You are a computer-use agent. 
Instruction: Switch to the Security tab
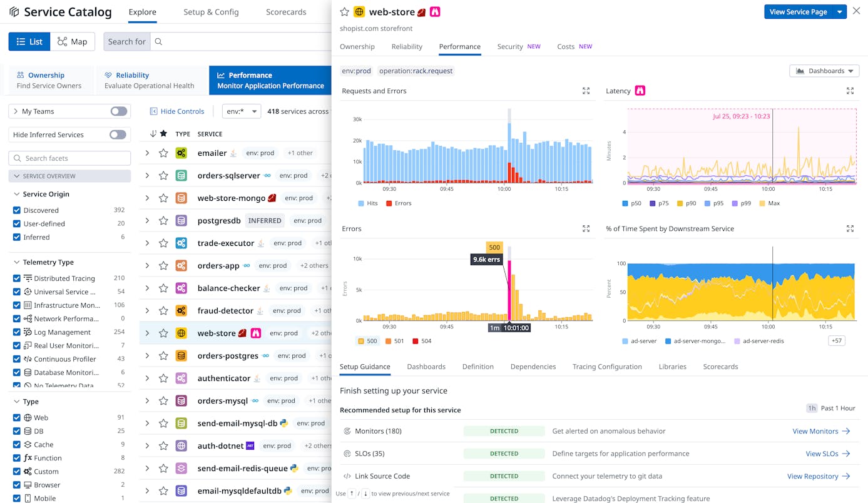509,46
